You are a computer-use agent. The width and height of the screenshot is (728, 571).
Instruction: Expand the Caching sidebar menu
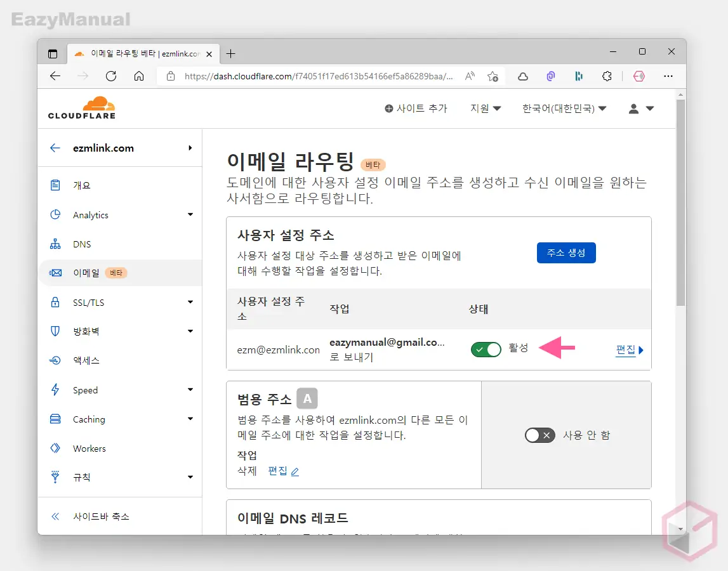[89, 419]
